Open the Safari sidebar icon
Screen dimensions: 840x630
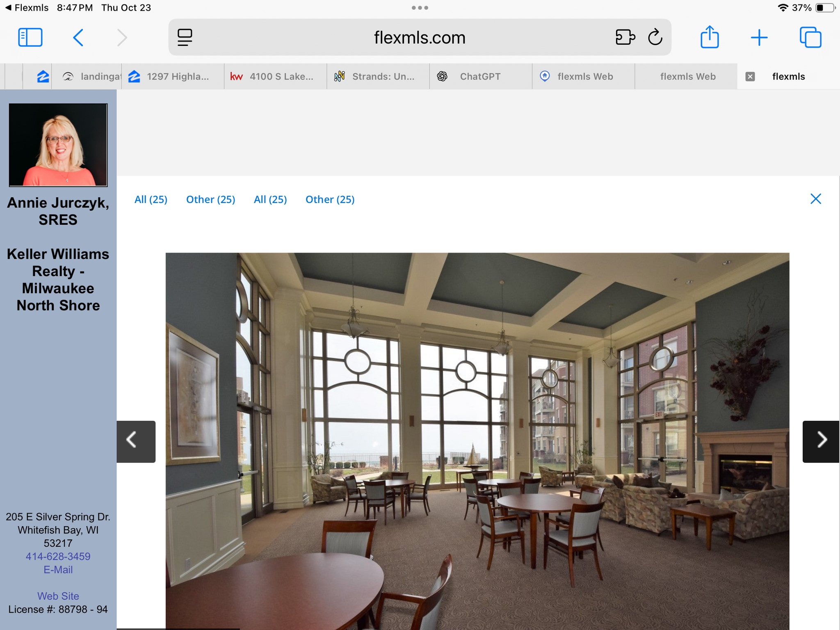click(30, 37)
